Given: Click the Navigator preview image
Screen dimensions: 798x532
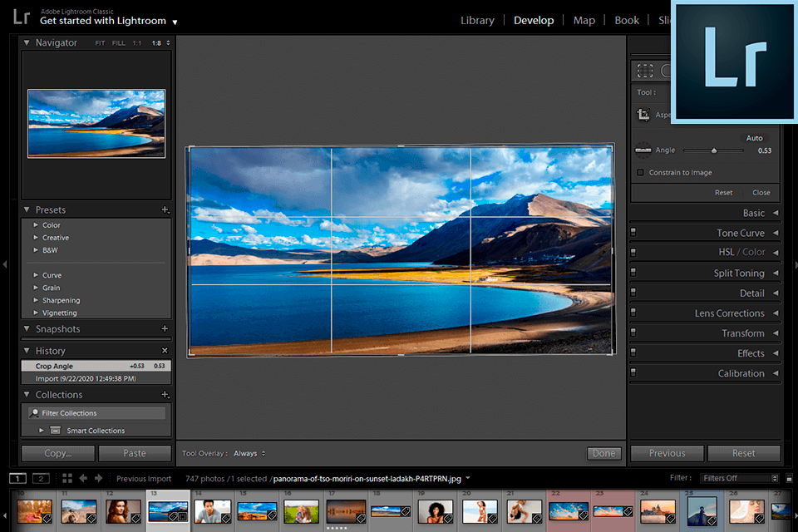Looking at the screenshot, I should [x=96, y=123].
